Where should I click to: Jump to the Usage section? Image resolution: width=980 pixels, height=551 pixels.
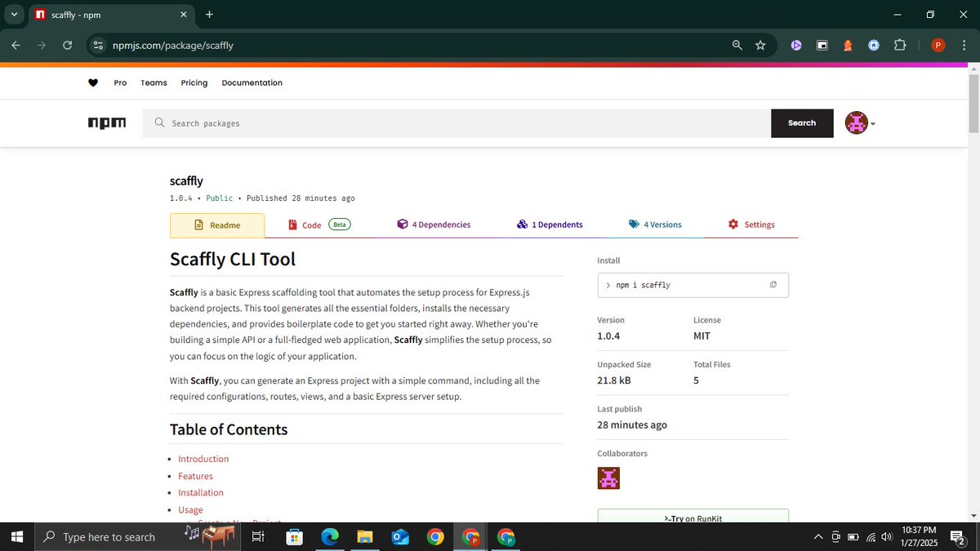tap(190, 509)
